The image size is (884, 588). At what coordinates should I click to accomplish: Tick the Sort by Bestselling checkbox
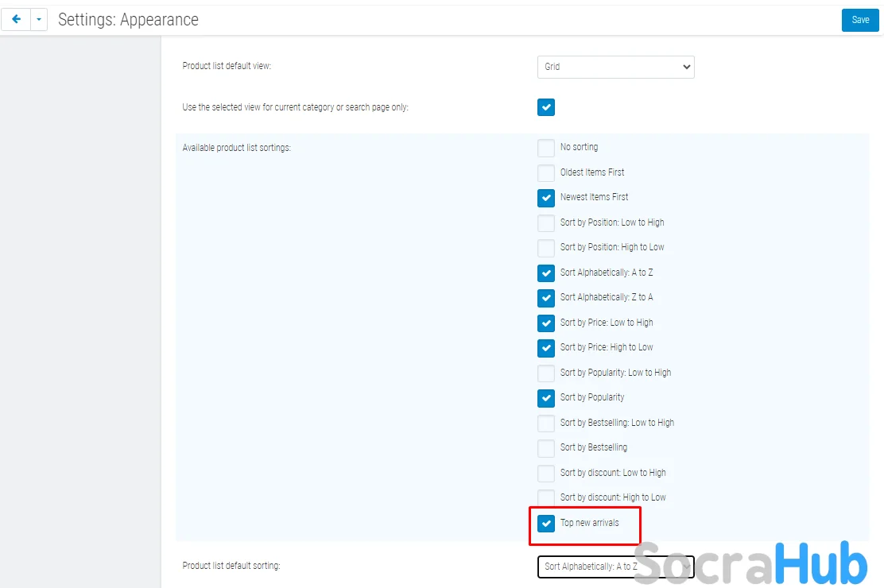click(x=546, y=447)
